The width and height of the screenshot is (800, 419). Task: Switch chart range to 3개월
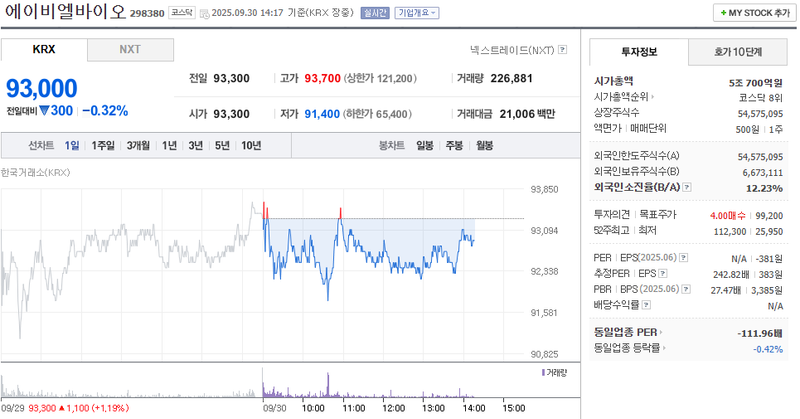click(137, 145)
